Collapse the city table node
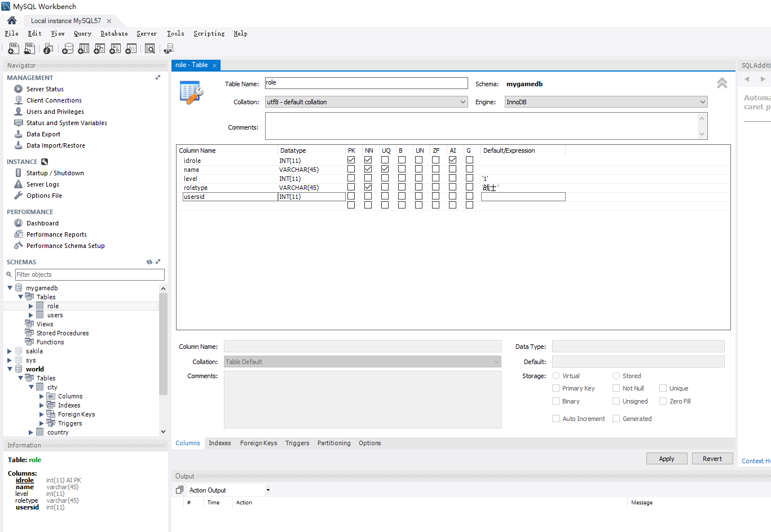Image resolution: width=771 pixels, height=532 pixels. pos(31,387)
